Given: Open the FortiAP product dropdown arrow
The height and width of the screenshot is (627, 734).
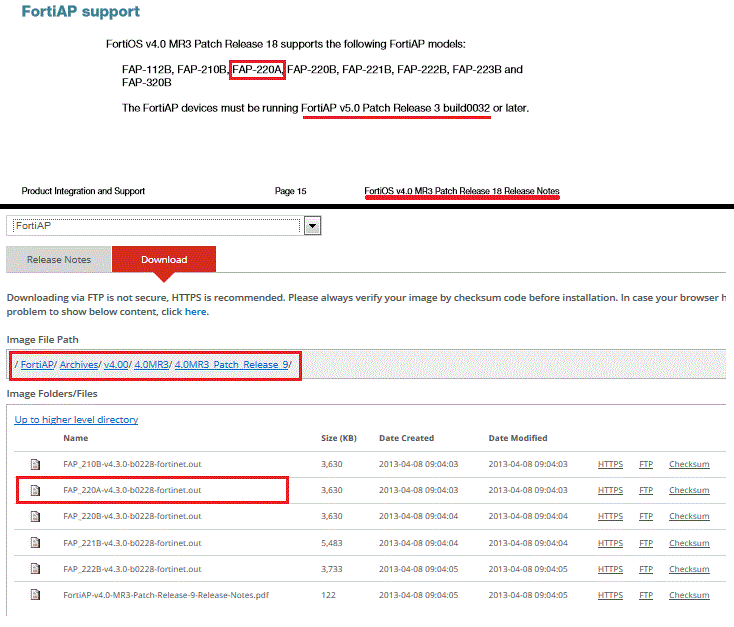Looking at the screenshot, I should click(312, 226).
